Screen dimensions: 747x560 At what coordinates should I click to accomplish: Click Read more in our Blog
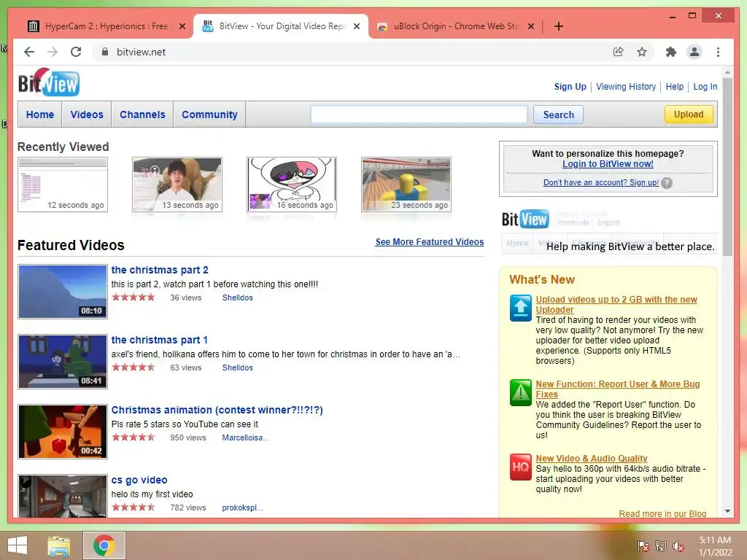click(662, 514)
